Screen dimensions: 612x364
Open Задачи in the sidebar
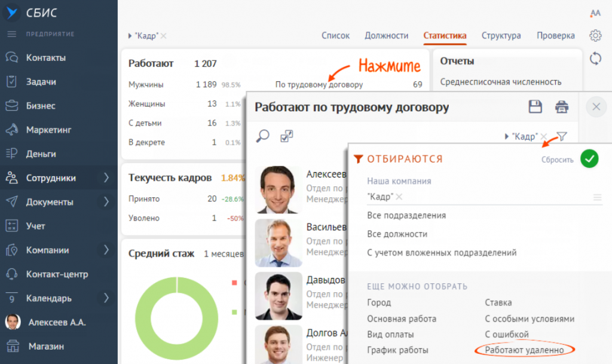pyautogui.click(x=41, y=81)
